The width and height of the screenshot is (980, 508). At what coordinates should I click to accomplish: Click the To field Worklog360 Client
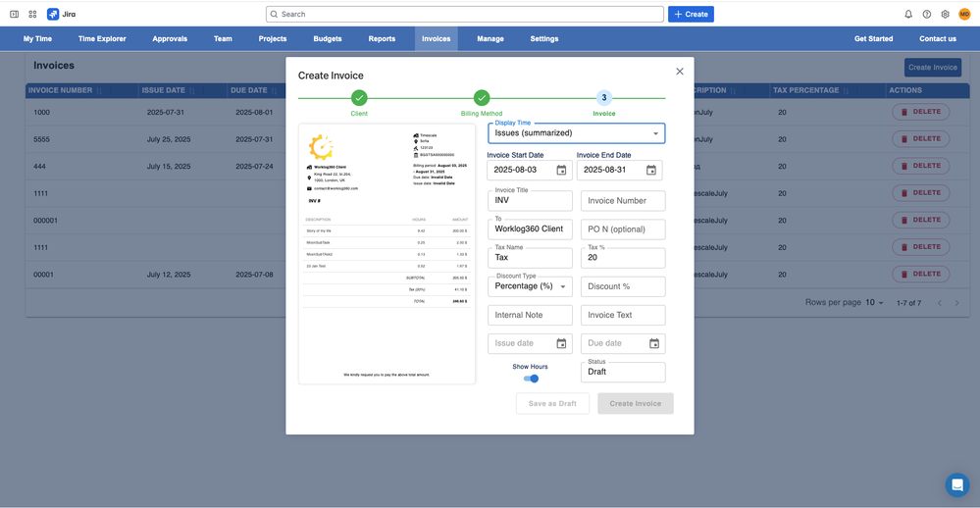pos(530,229)
